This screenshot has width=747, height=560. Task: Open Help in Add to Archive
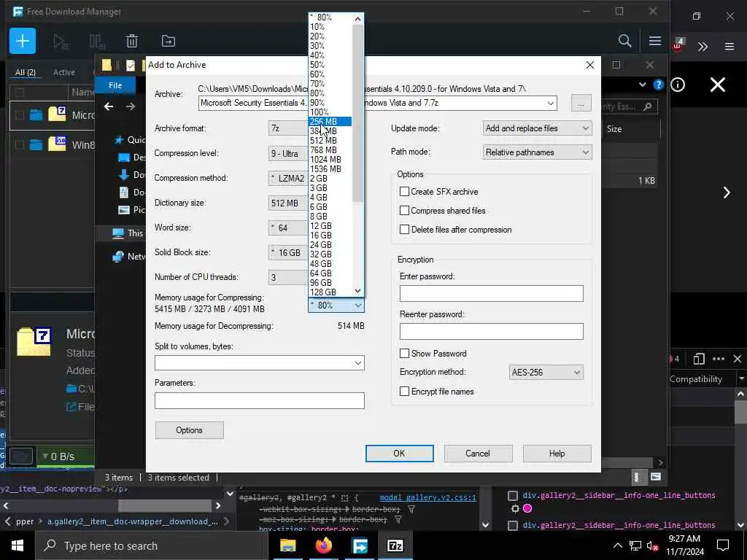[x=557, y=454]
